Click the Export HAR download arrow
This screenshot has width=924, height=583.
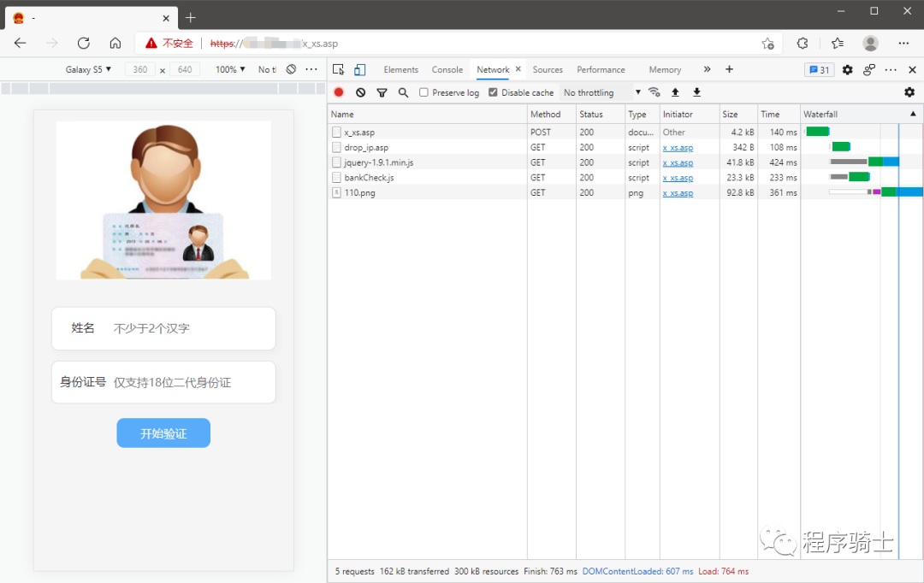pos(696,92)
